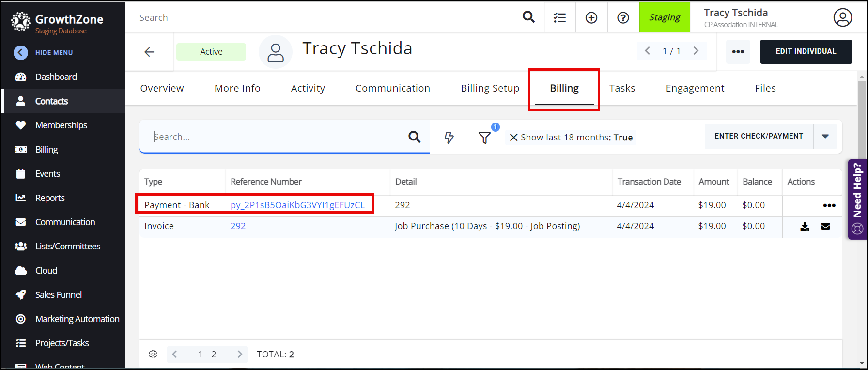Open the help question mark icon

[623, 18]
